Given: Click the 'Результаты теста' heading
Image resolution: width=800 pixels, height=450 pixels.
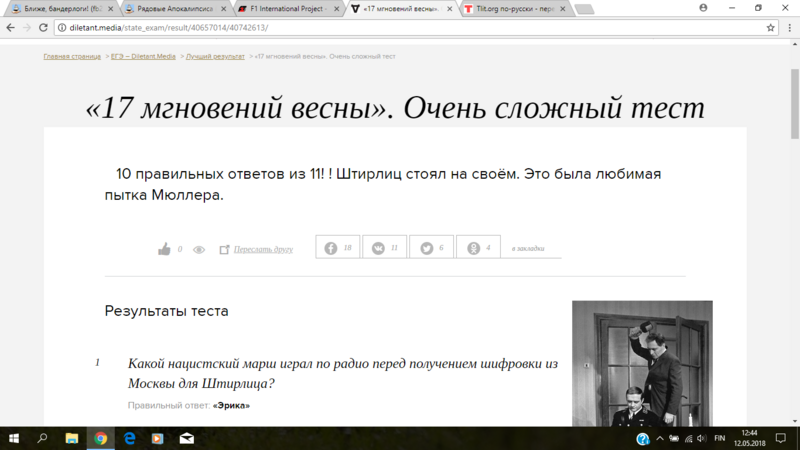Looking at the screenshot, I should pos(166,311).
